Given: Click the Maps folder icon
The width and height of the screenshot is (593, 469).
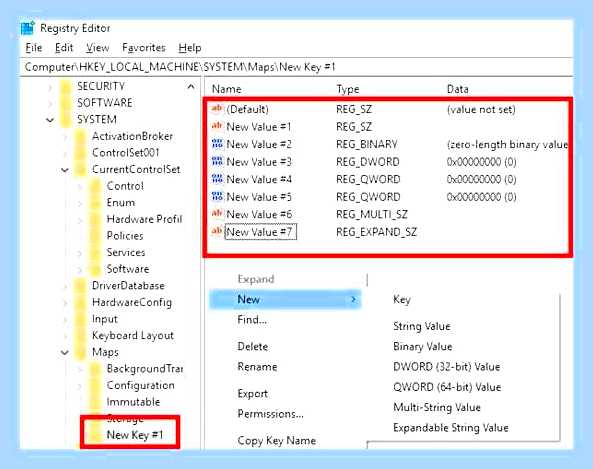Looking at the screenshot, I should coord(81,353).
